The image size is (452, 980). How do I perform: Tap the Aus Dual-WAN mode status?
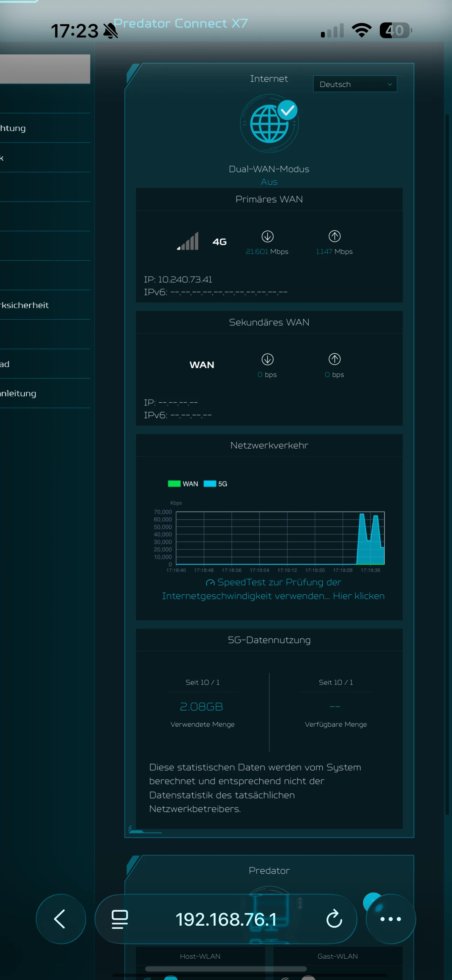tap(269, 182)
